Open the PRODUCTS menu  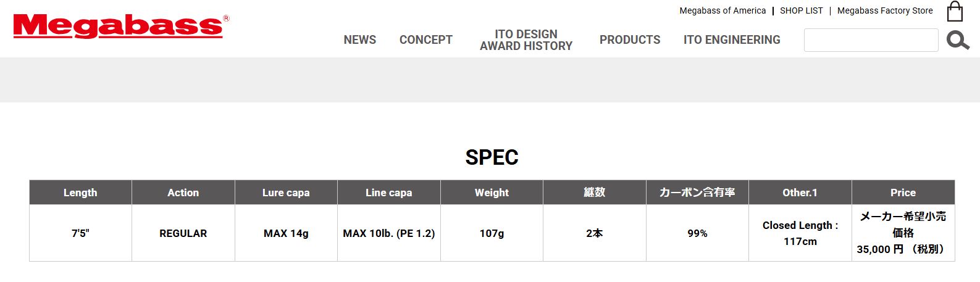point(630,39)
